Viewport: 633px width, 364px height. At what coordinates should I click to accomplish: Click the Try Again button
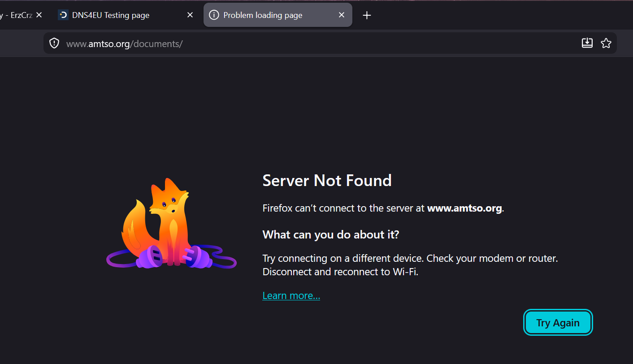coord(558,323)
